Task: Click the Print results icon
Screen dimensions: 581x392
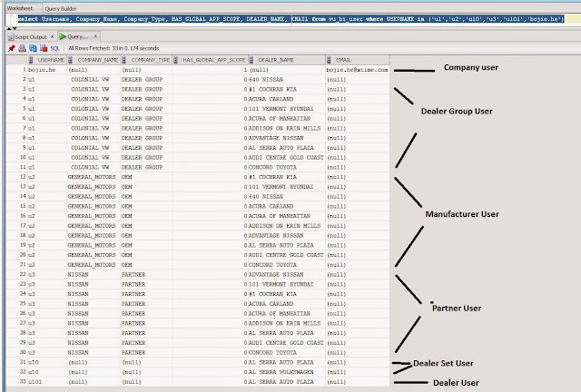Action: pyautogui.click(x=22, y=48)
